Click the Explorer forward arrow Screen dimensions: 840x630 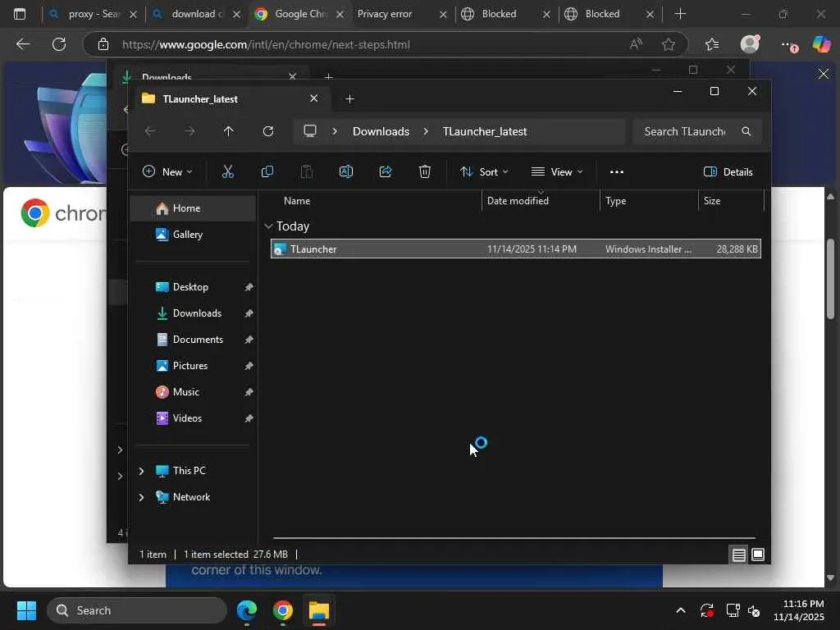click(x=189, y=131)
